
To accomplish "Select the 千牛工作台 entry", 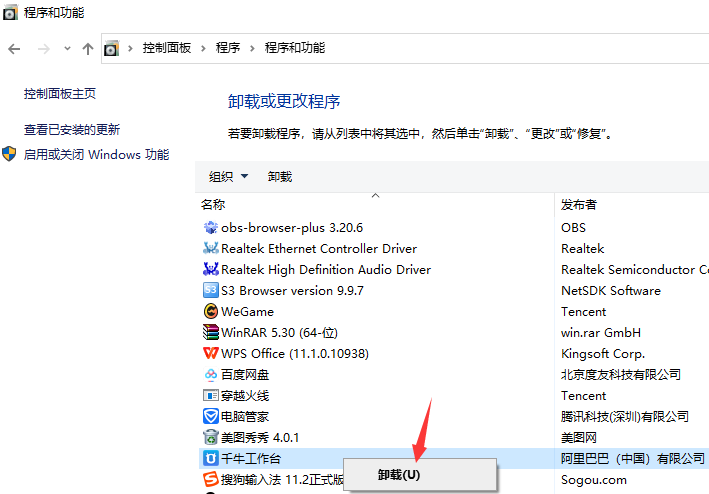I will point(251,459).
